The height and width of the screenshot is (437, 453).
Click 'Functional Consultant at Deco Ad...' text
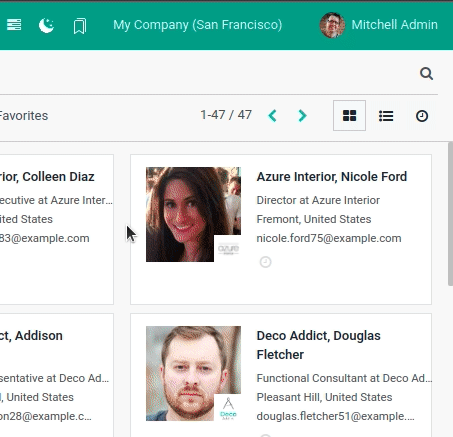click(344, 378)
